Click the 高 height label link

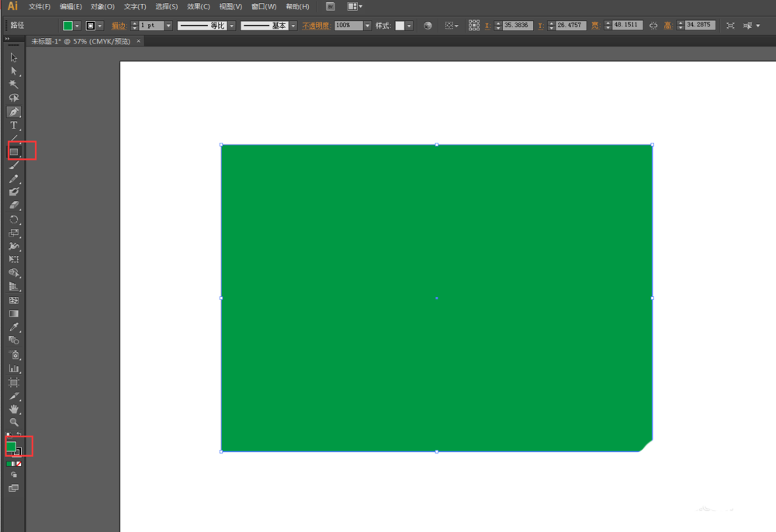coord(667,26)
